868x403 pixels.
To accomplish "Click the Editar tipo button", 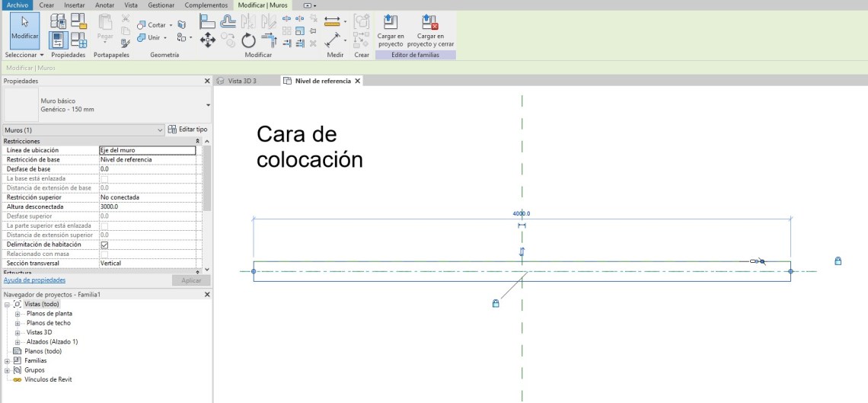I will point(187,130).
